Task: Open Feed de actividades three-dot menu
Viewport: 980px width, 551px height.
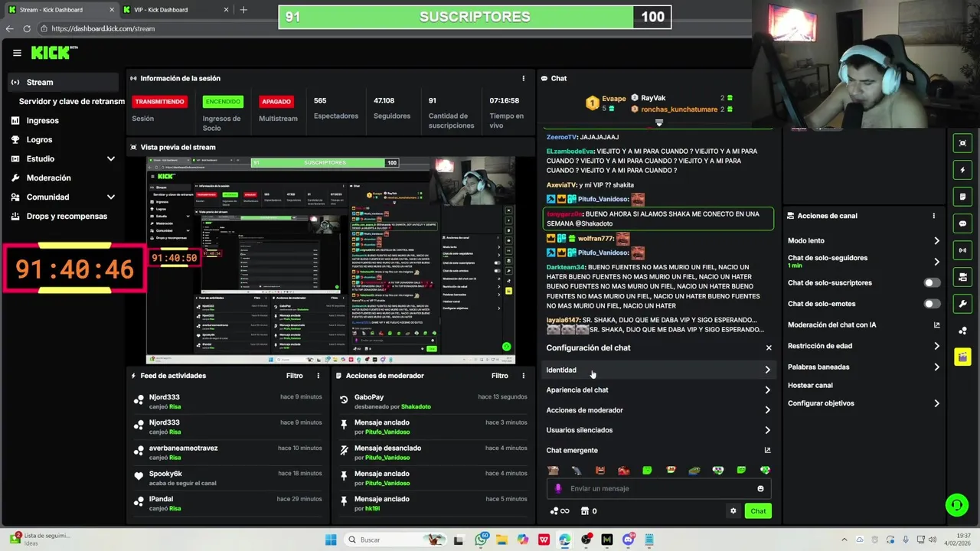Action: point(318,376)
